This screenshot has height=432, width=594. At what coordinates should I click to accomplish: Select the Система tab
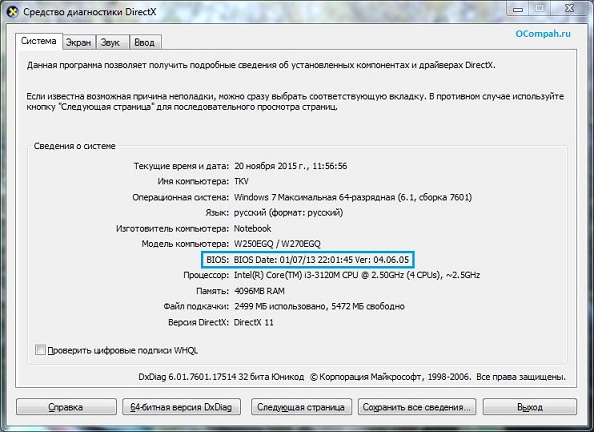pyautogui.click(x=38, y=41)
